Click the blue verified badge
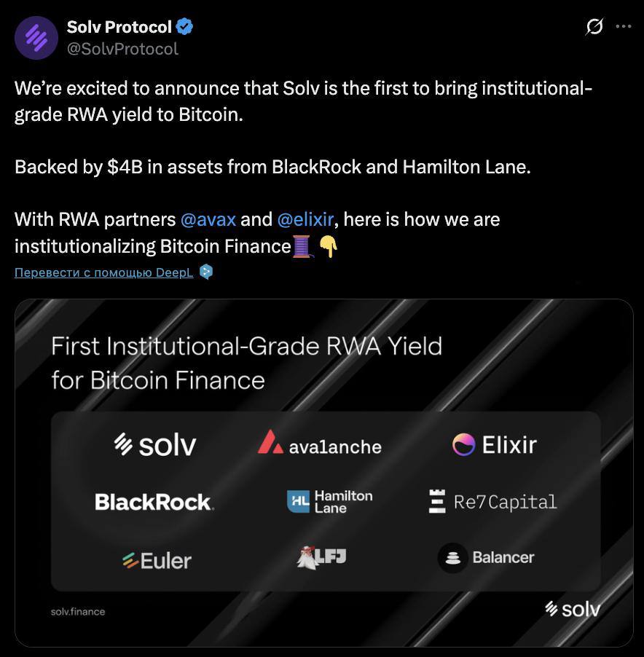The image size is (644, 657). point(184,27)
